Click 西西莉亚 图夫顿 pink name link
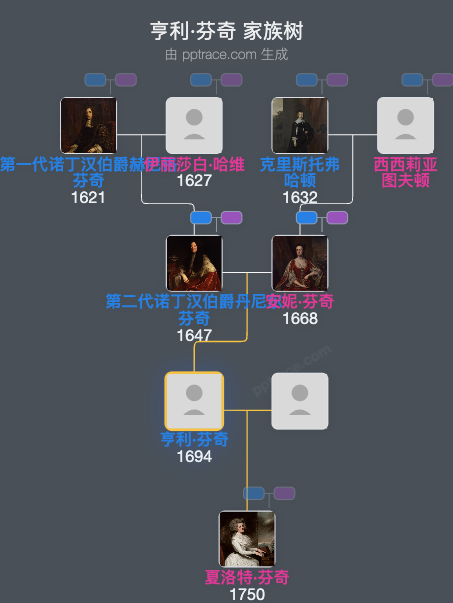The width and height of the screenshot is (453, 603). (406, 172)
